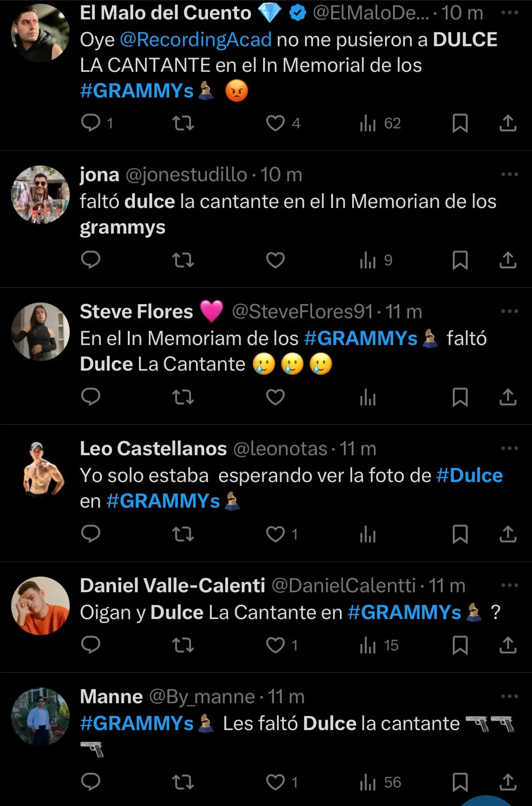Reply to Daniel Valle-Calenti's tweet
Image resolution: width=532 pixels, height=806 pixels.
[x=91, y=645]
